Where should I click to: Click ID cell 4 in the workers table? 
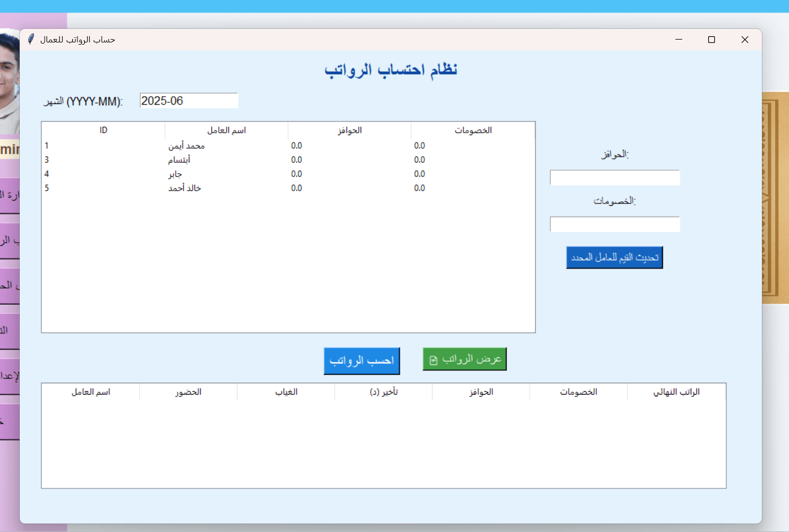[47, 174]
